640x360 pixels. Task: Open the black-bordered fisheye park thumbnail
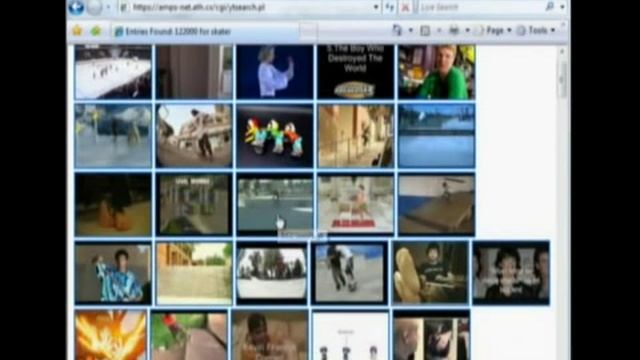272,273
